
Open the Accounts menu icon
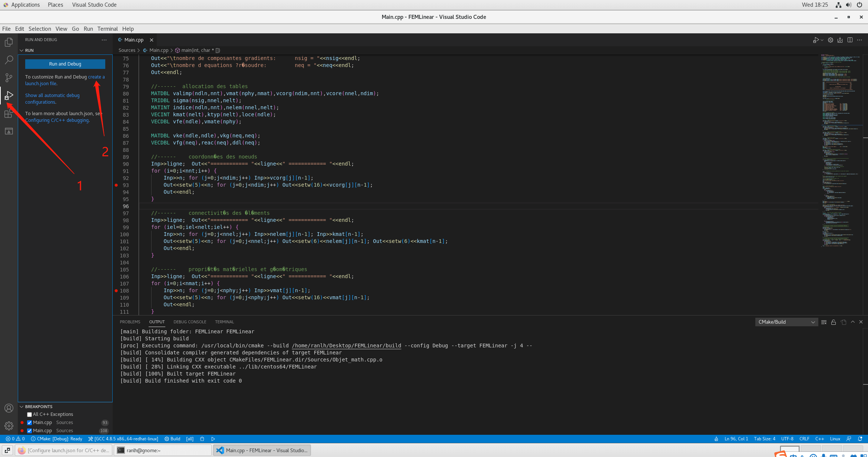(9, 408)
